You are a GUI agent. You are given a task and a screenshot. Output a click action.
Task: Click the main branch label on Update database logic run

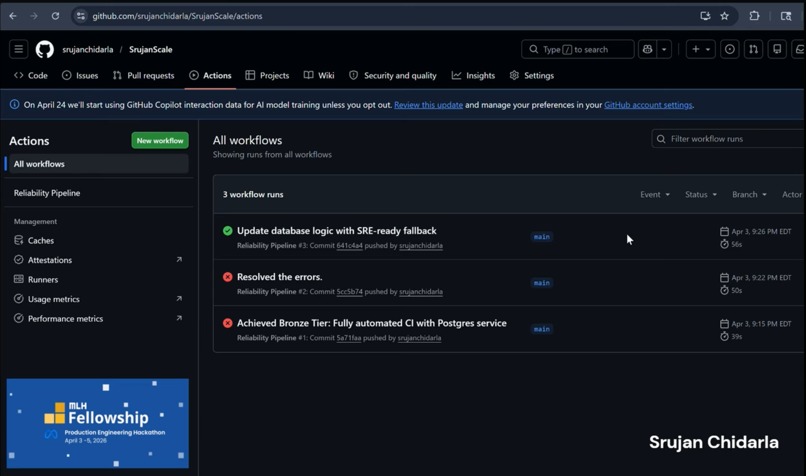542,237
